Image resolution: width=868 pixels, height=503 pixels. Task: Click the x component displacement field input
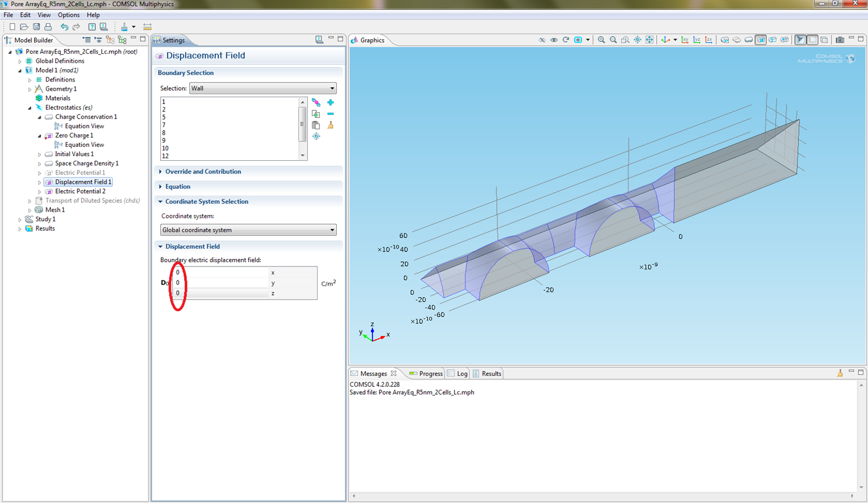(222, 272)
